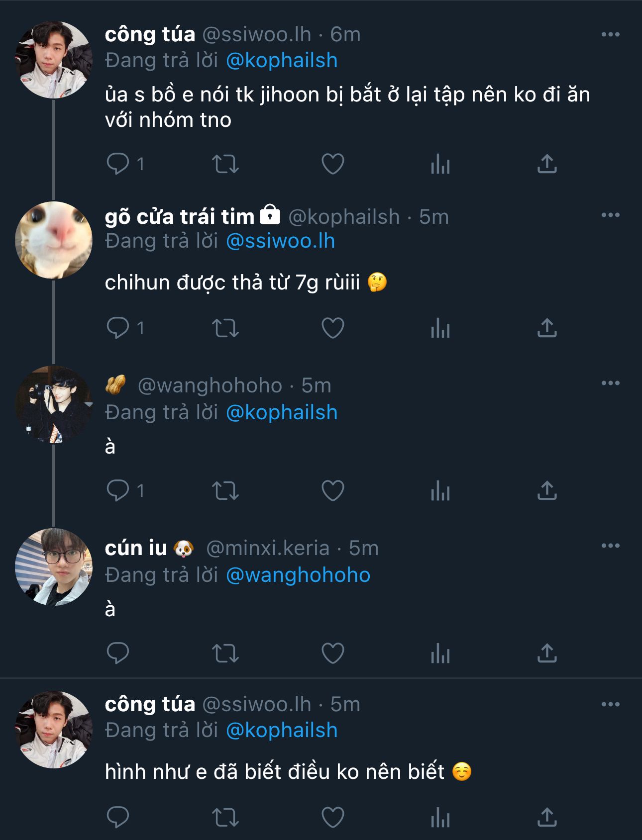The image size is (642, 840).
Task: Reply to the cún iu tweet
Action: 118,653
